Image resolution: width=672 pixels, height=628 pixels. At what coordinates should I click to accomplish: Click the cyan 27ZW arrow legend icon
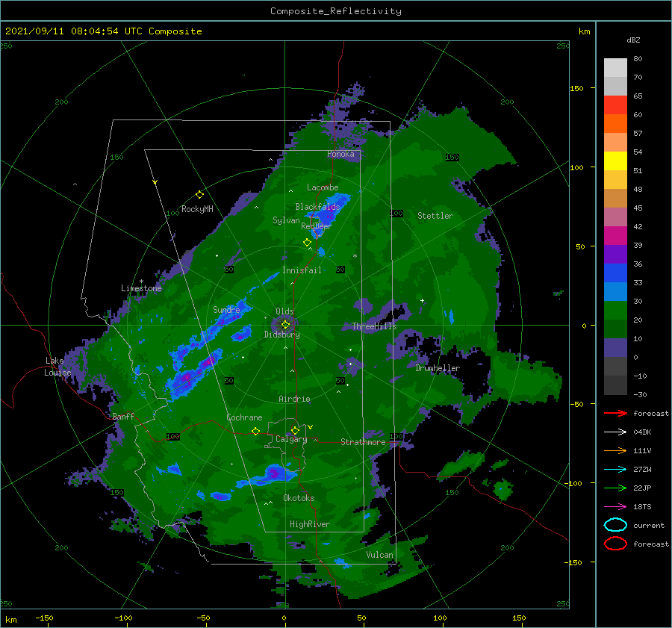click(x=615, y=470)
